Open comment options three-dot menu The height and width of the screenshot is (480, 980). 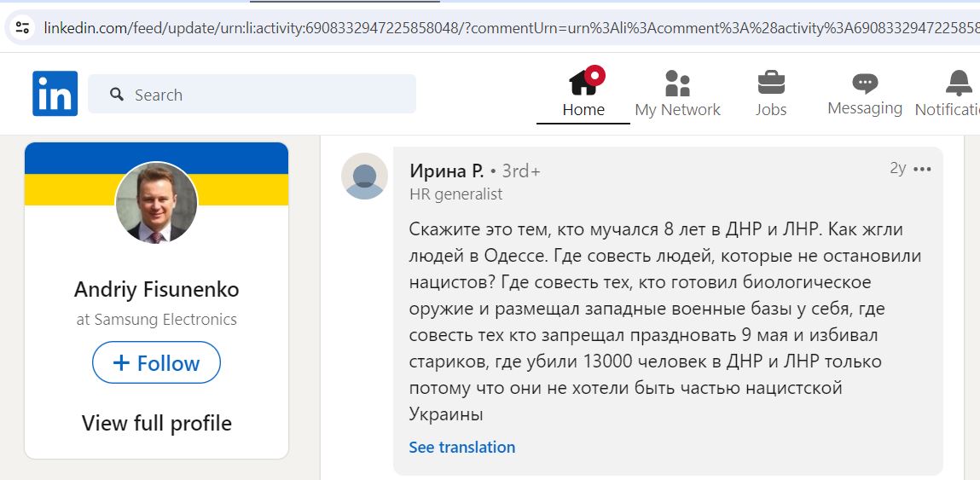pyautogui.click(x=923, y=170)
